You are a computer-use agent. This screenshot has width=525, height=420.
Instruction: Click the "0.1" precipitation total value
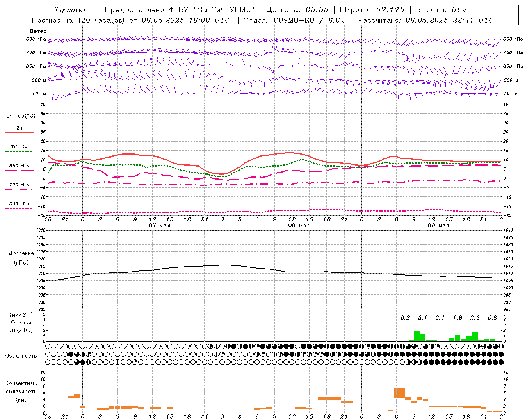click(x=440, y=318)
